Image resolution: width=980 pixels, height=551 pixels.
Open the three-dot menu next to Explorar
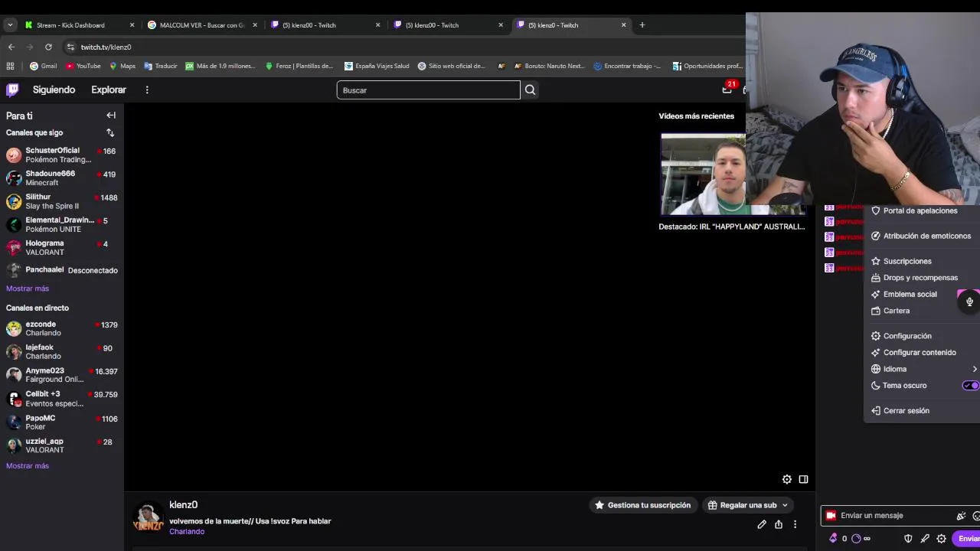pos(147,90)
